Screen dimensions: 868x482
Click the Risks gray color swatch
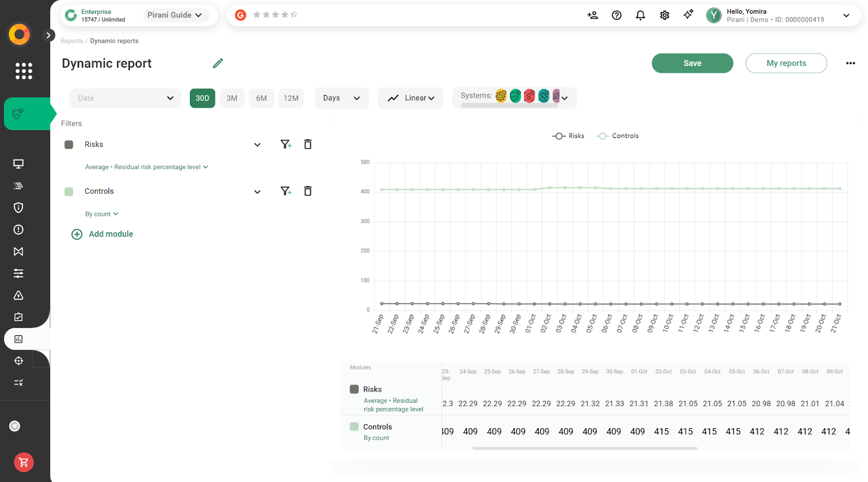click(x=69, y=144)
